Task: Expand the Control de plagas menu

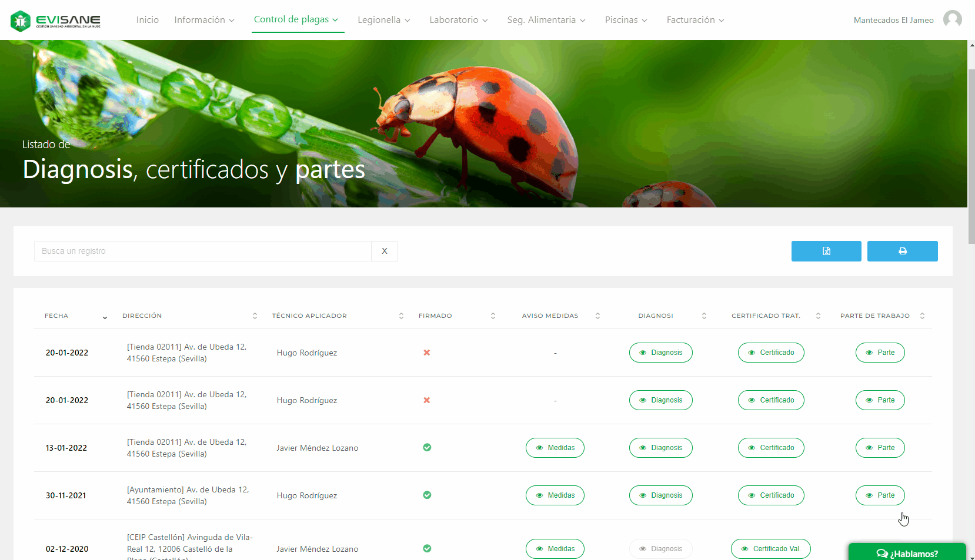Action: click(x=296, y=19)
